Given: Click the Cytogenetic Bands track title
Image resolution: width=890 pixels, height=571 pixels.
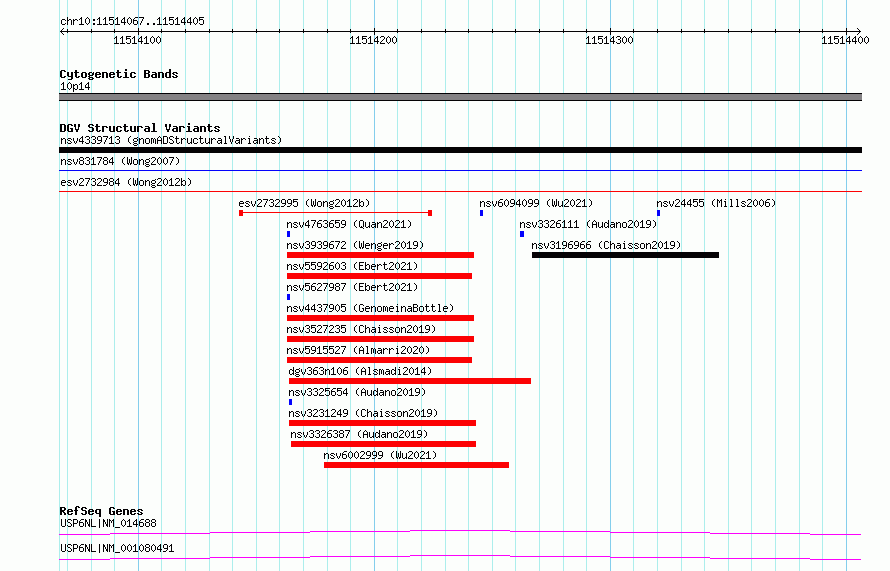Looking at the screenshot, I should [x=119, y=74].
